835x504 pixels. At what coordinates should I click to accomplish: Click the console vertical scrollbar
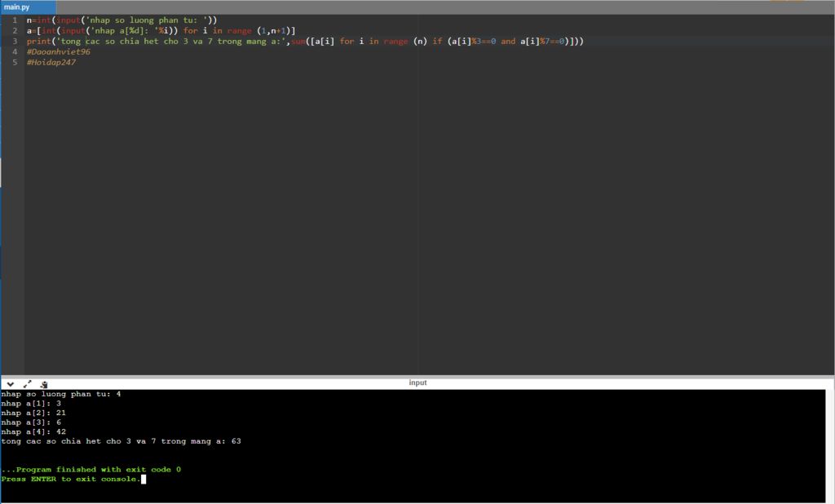click(x=829, y=446)
